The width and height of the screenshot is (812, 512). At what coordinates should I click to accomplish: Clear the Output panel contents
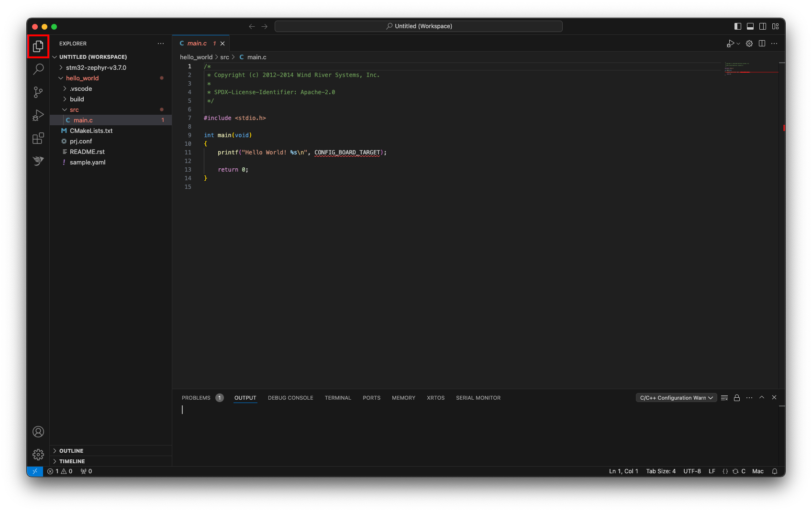(x=724, y=397)
